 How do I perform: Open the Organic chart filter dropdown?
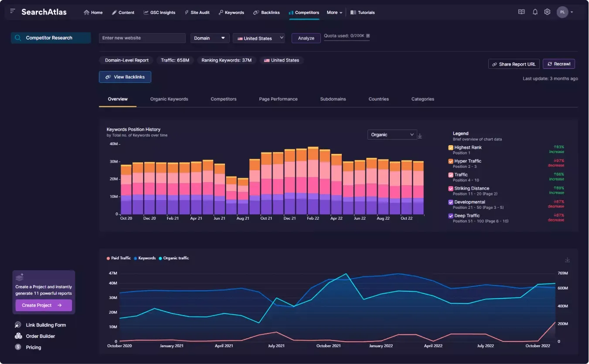[x=392, y=135]
